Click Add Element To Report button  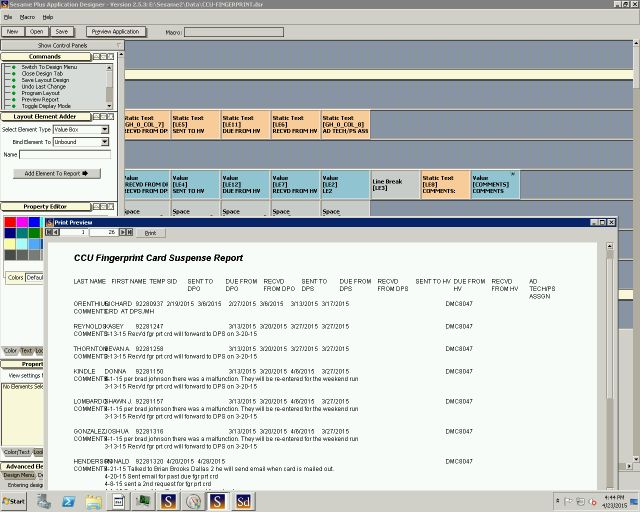[56, 174]
